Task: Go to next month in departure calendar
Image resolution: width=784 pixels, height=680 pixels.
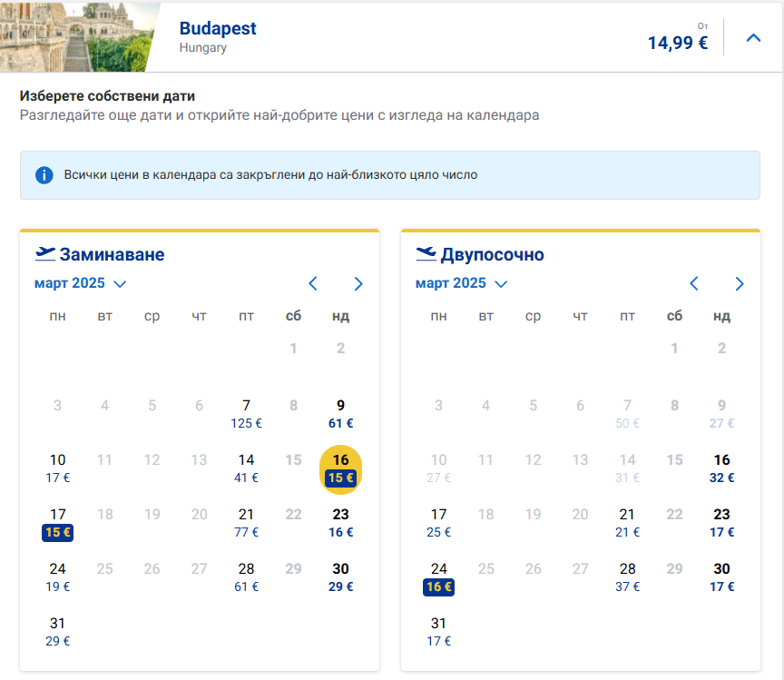Action: (358, 284)
